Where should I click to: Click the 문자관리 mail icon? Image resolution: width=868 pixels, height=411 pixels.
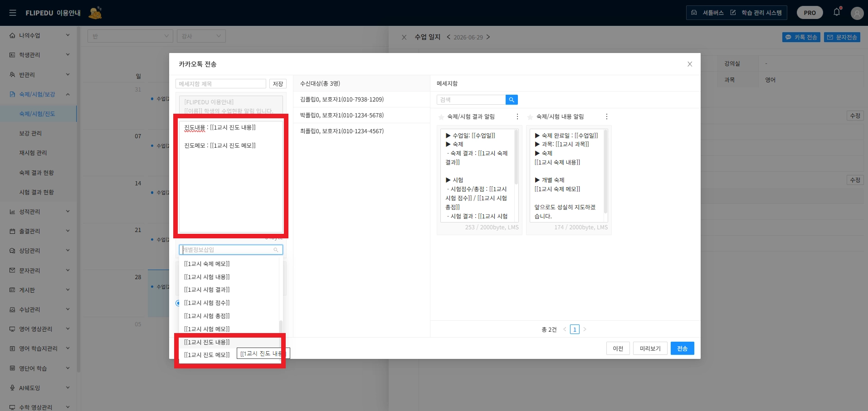tap(12, 270)
